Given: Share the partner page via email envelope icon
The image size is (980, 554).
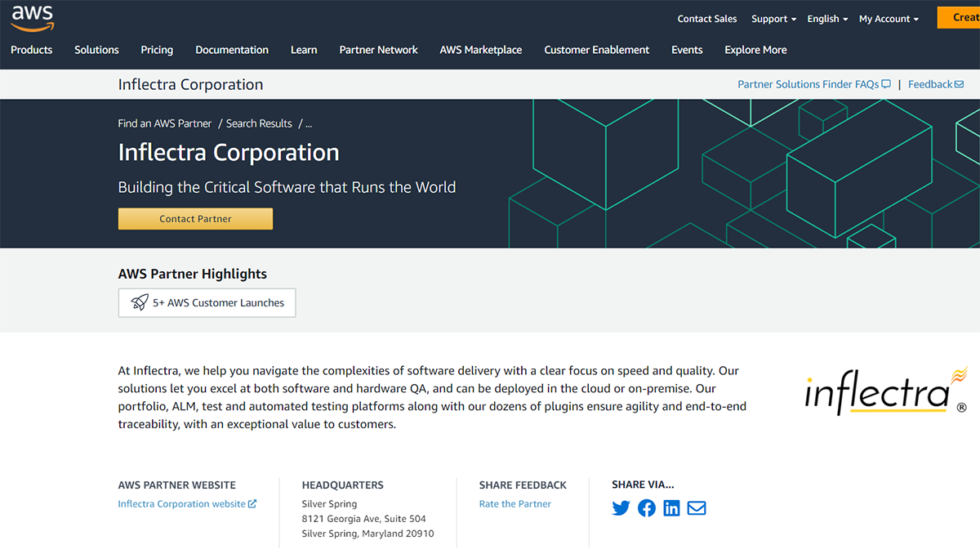Looking at the screenshot, I should click(696, 507).
